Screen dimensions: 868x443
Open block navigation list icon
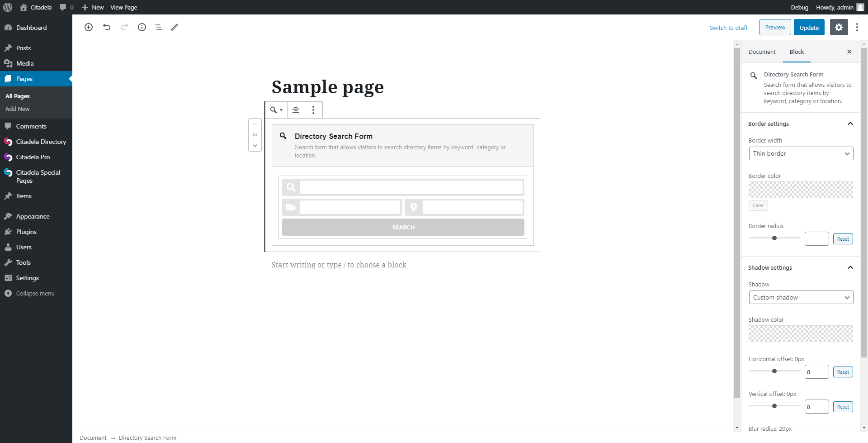coord(158,27)
